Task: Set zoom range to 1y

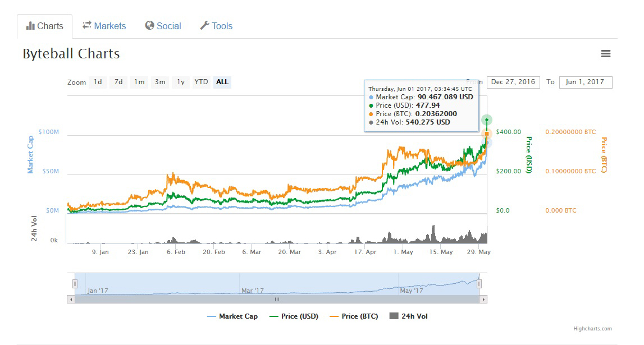Action: click(x=181, y=82)
